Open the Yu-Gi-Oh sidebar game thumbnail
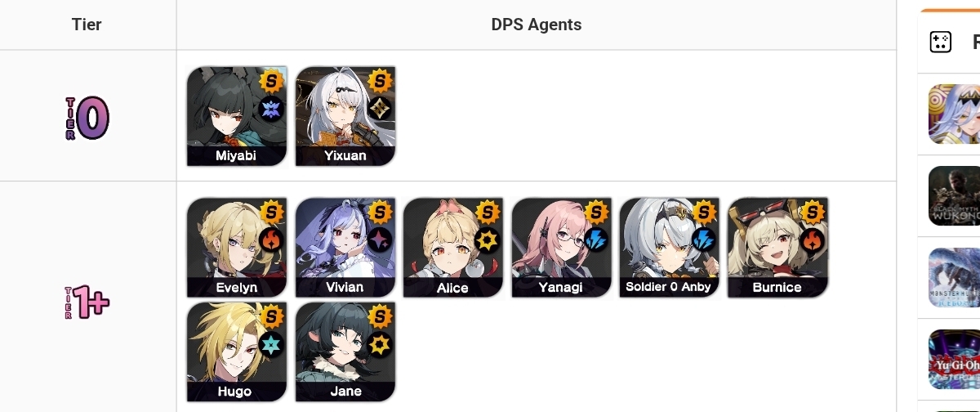Image resolution: width=980 pixels, height=412 pixels. tap(954, 360)
